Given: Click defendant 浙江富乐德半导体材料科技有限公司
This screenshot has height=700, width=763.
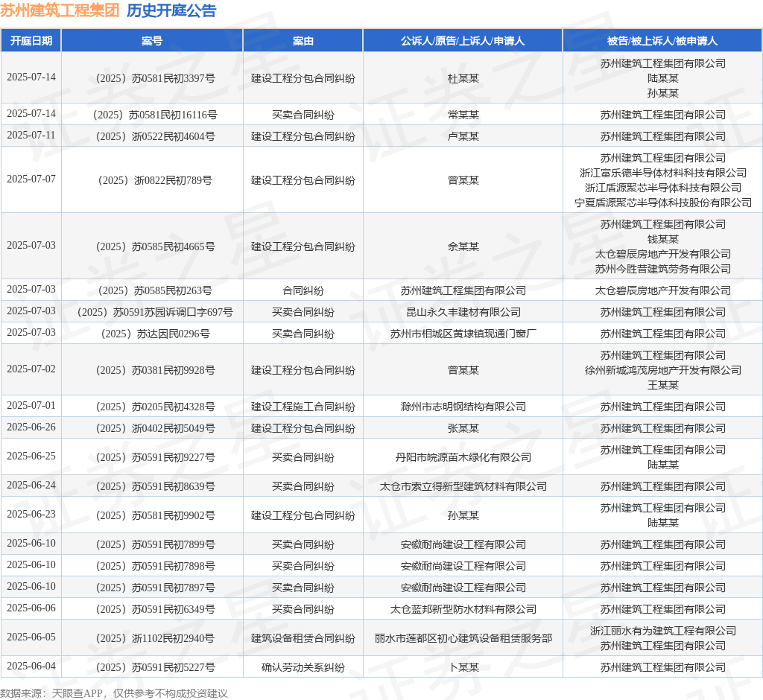Looking at the screenshot, I should pos(662,173).
